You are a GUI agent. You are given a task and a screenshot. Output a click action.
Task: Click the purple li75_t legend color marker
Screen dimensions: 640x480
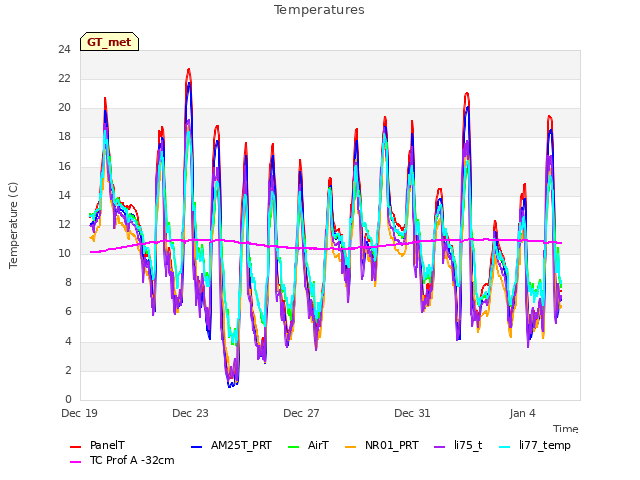tap(440, 447)
